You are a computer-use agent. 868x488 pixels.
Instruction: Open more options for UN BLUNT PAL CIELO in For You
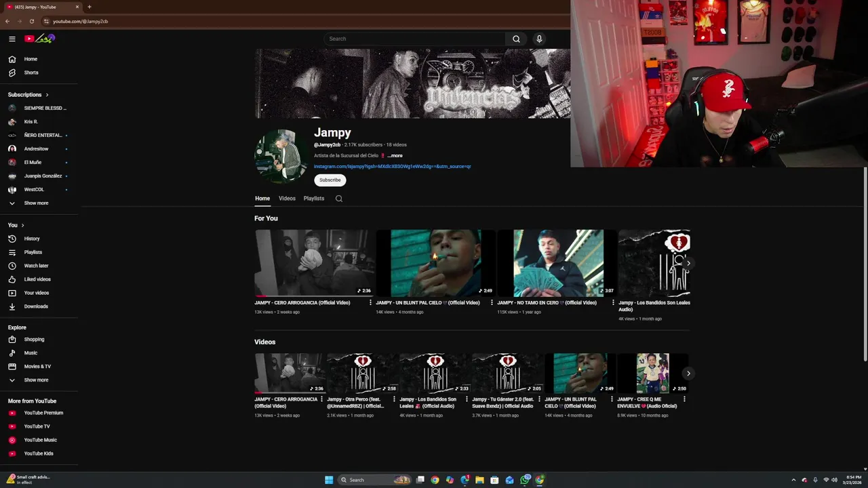492,303
